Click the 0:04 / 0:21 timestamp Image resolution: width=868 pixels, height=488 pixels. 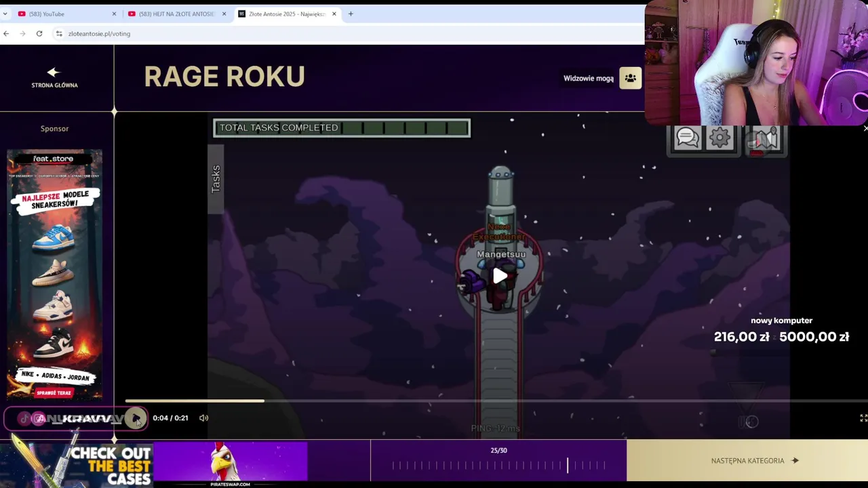click(170, 418)
